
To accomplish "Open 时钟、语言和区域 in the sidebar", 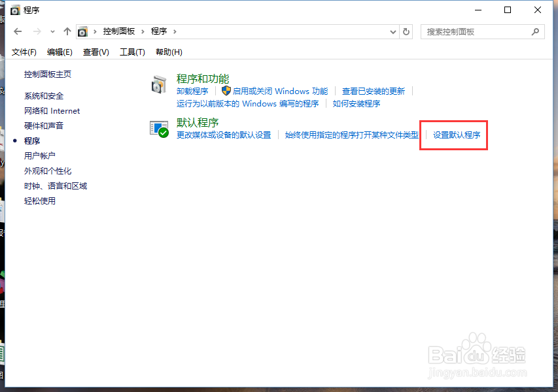I will [x=56, y=186].
